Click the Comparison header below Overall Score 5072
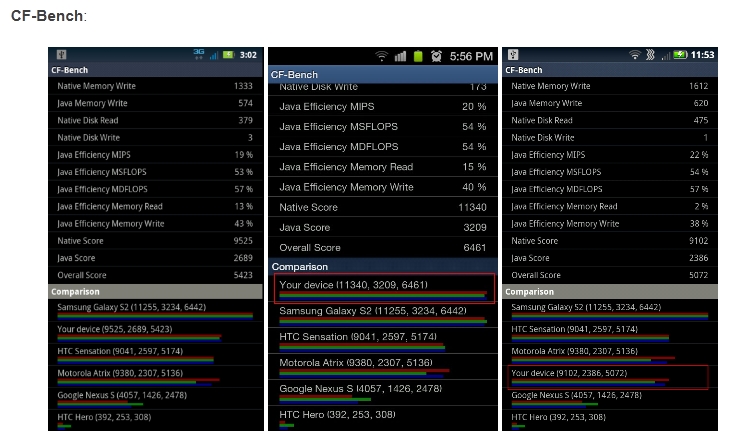 (x=610, y=291)
